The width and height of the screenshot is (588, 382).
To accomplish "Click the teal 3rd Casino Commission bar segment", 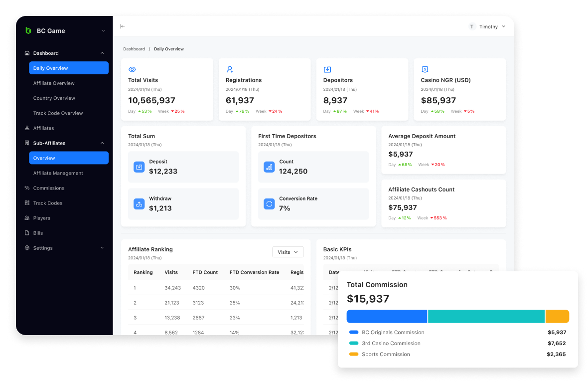I will [486, 317].
